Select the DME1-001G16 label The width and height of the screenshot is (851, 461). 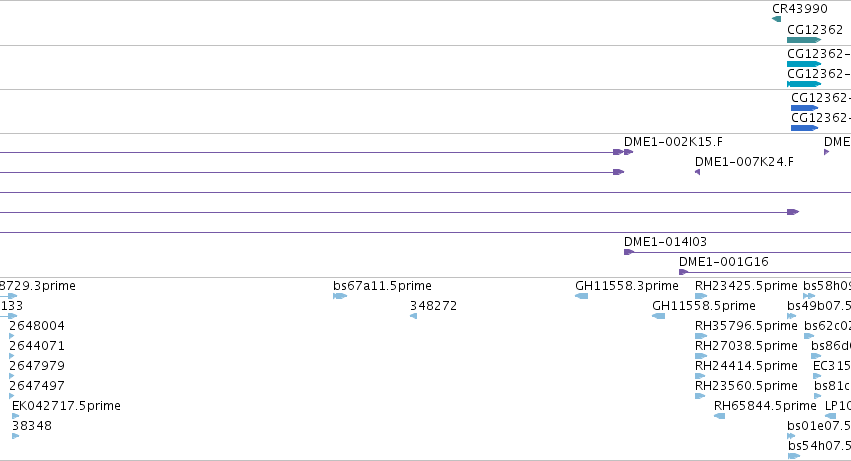coord(723,262)
